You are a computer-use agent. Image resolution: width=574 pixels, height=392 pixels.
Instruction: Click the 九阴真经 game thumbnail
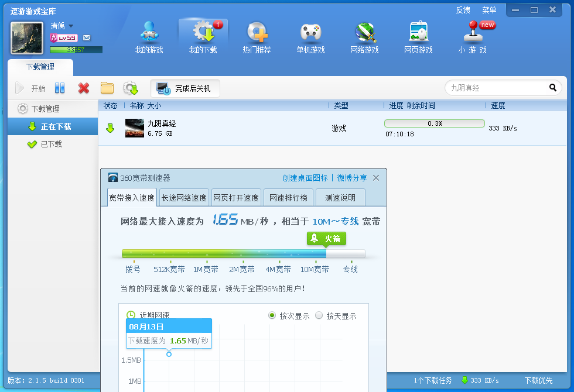[x=135, y=128]
